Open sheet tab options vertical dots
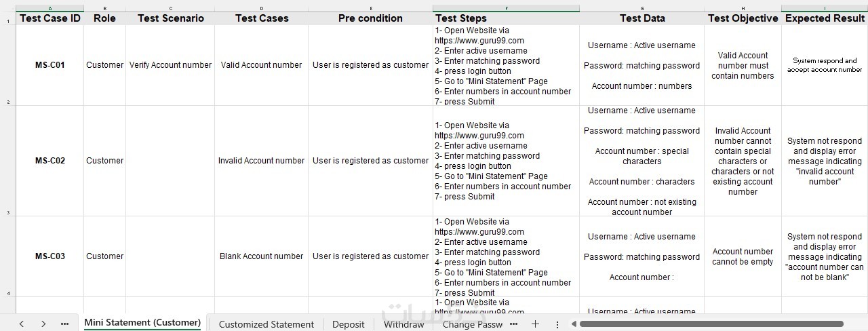Screen dimensions: 868x331 click(557, 324)
